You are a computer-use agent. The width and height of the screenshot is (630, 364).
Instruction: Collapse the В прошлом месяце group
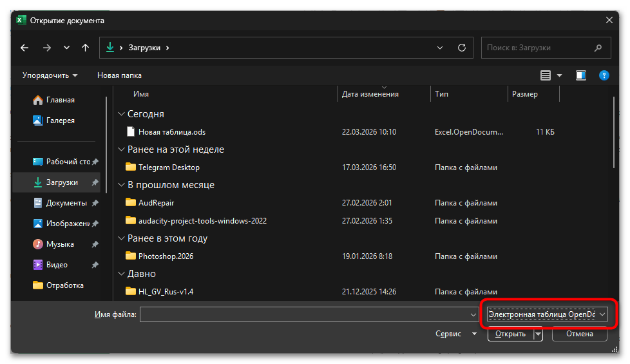point(121,185)
